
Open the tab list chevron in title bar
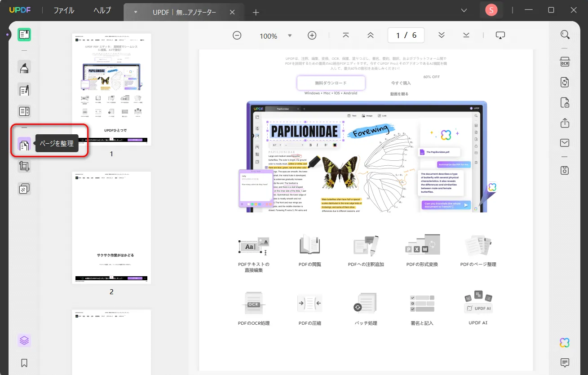(x=464, y=10)
